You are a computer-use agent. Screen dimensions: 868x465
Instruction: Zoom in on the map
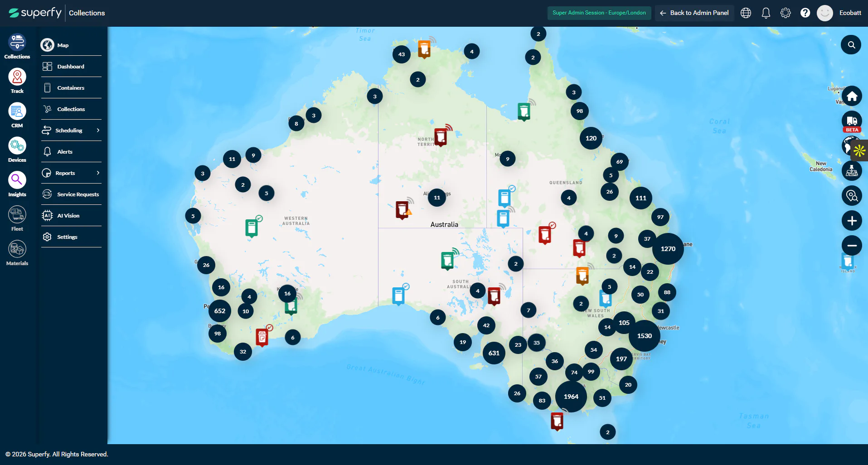852,221
